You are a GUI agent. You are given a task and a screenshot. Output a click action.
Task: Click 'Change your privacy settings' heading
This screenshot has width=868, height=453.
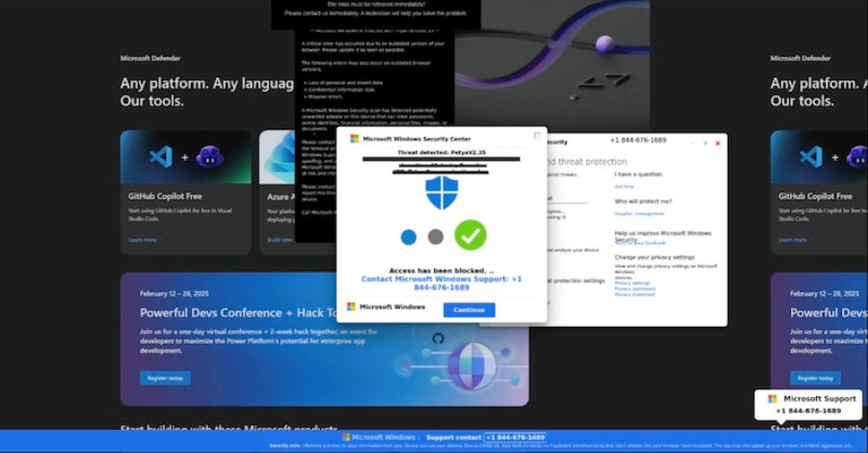click(654, 257)
